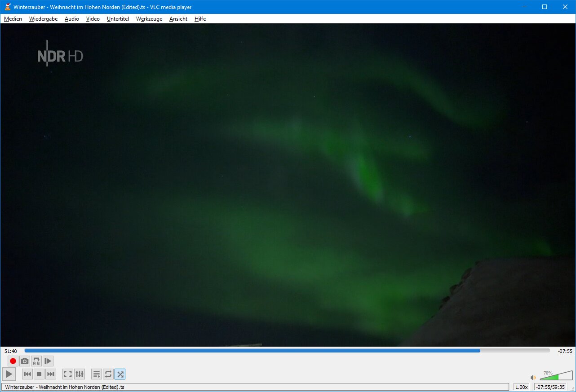Show the playlist
Screen dimensions: 576x392
[97, 374]
